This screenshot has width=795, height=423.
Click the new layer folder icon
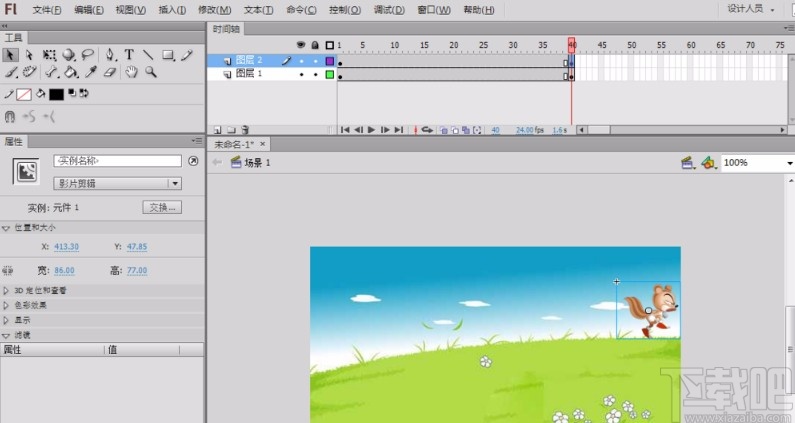click(231, 130)
